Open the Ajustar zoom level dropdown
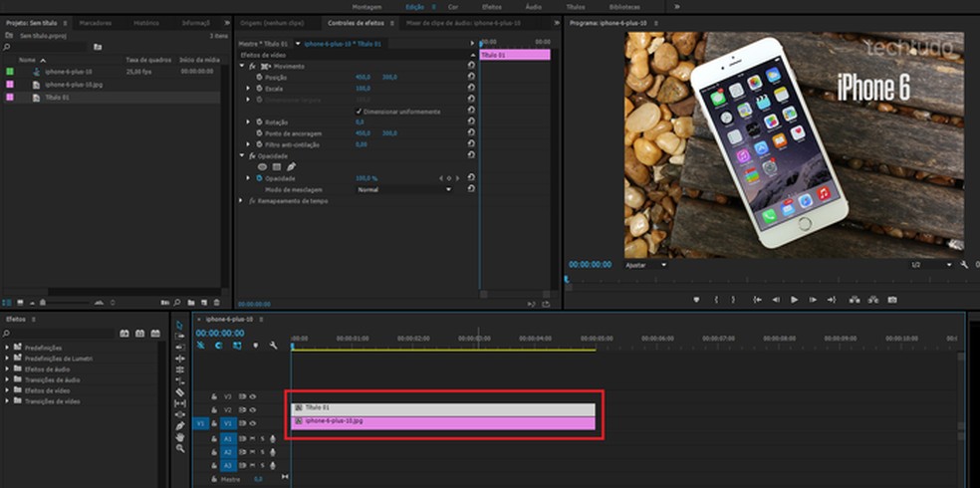This screenshot has height=488, width=980. point(644,265)
